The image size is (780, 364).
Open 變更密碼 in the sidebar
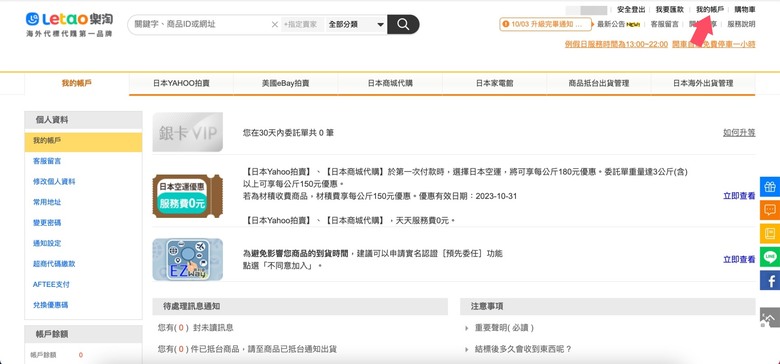pos(47,223)
